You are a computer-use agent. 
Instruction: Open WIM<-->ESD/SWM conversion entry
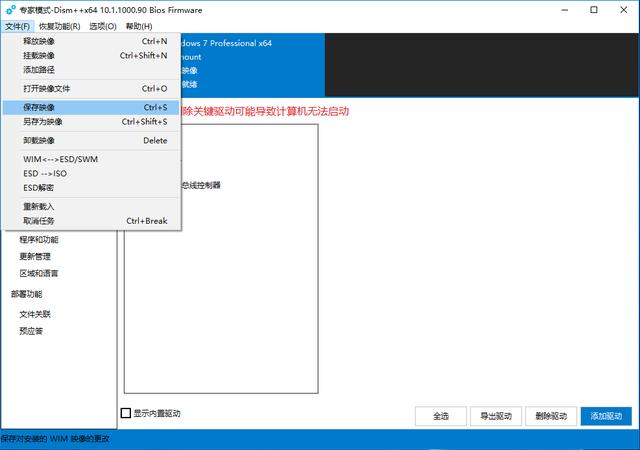pos(92,159)
